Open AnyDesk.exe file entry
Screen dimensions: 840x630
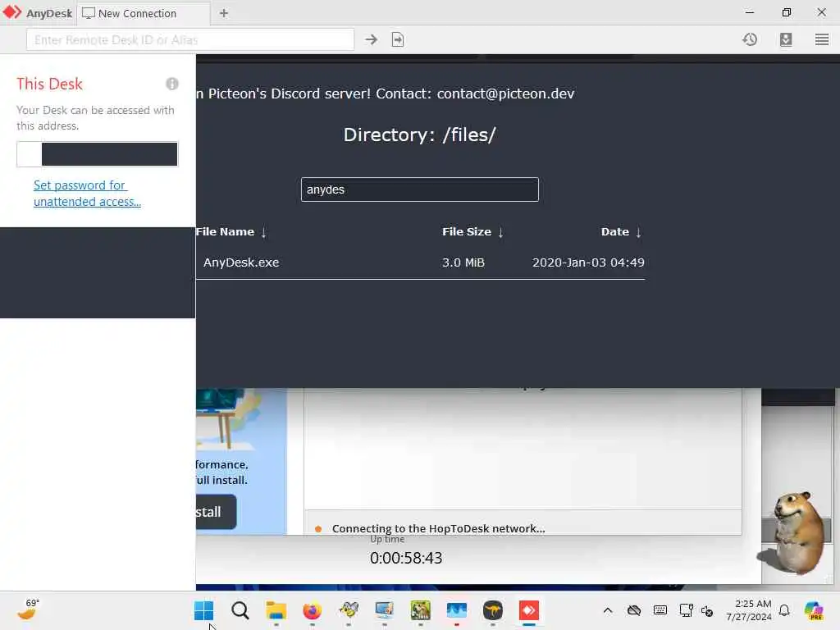click(x=241, y=262)
